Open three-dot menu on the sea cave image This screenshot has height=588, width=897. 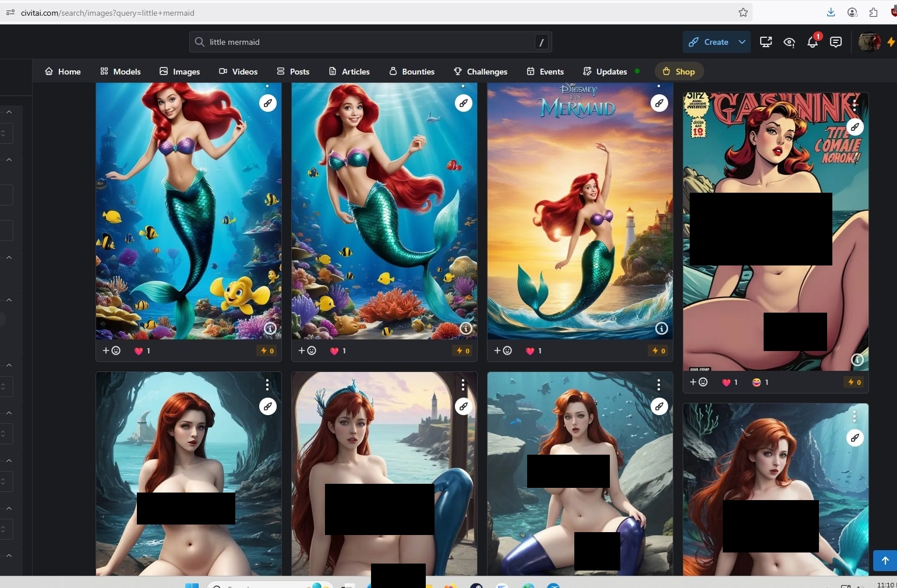point(267,385)
